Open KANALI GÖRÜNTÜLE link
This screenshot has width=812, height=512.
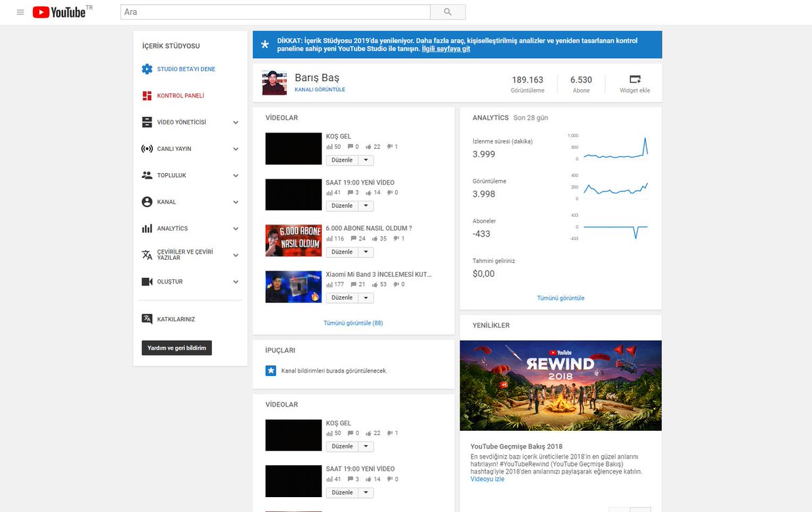click(320, 89)
